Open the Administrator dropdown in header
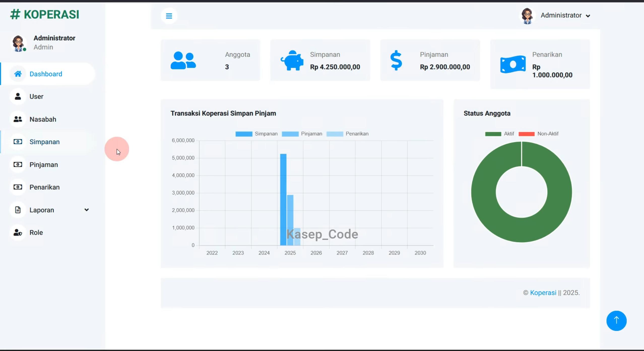644x351 pixels. click(565, 15)
